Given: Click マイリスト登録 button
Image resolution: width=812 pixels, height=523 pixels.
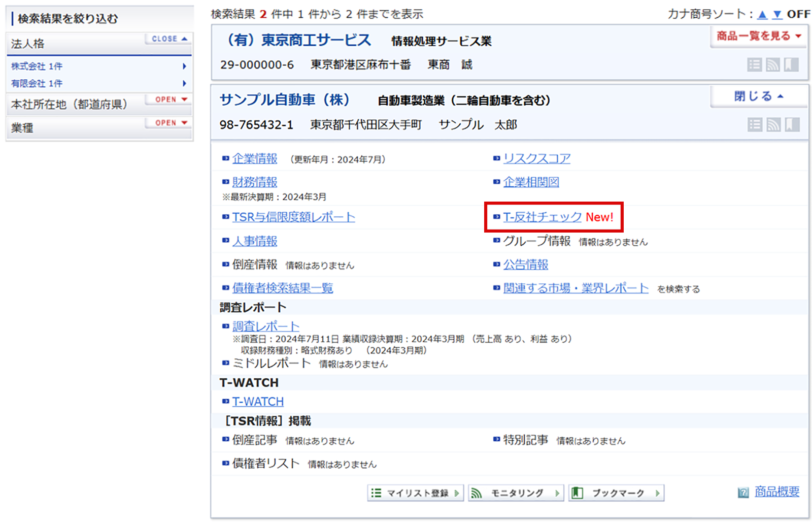Looking at the screenshot, I should [x=416, y=493].
